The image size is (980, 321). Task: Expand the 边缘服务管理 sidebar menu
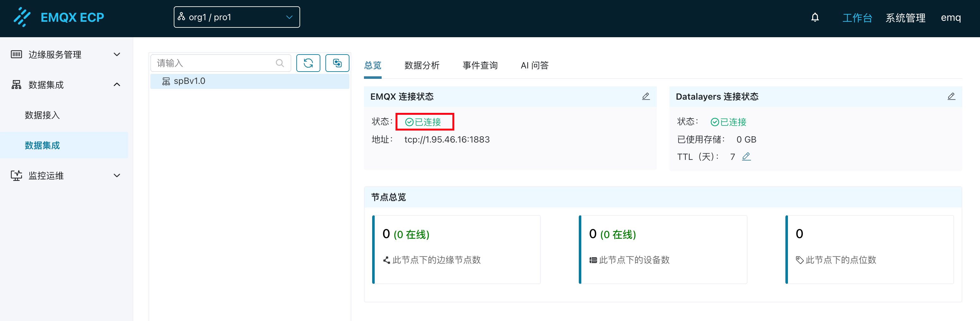[65, 54]
